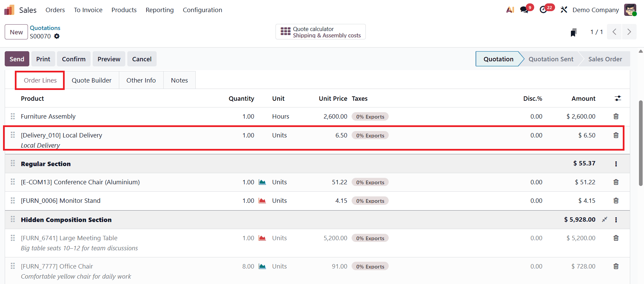Viewport: 644px width, 284px height.
Task: Click the collapse icon on Hidden Composition Section
Action: pos(605,219)
